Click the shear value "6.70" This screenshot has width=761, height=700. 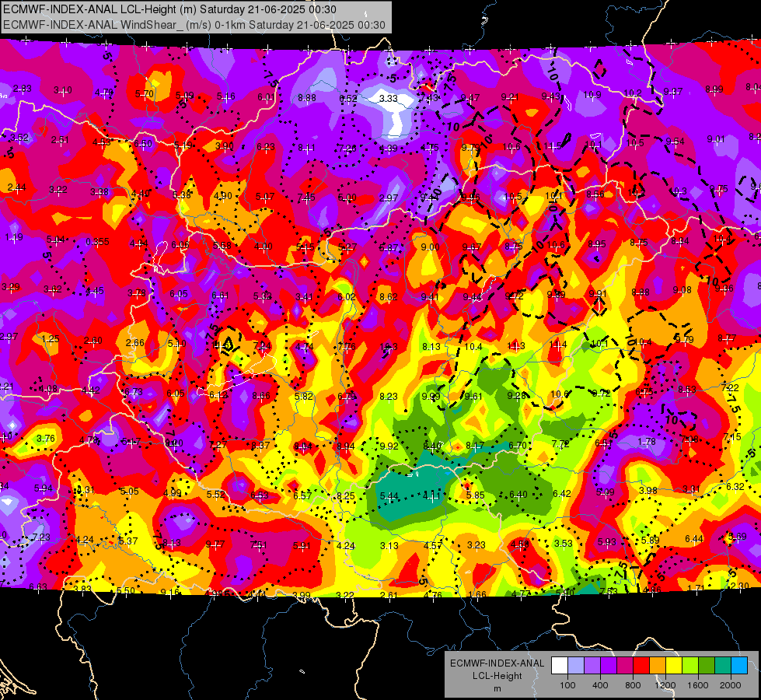(x=518, y=445)
